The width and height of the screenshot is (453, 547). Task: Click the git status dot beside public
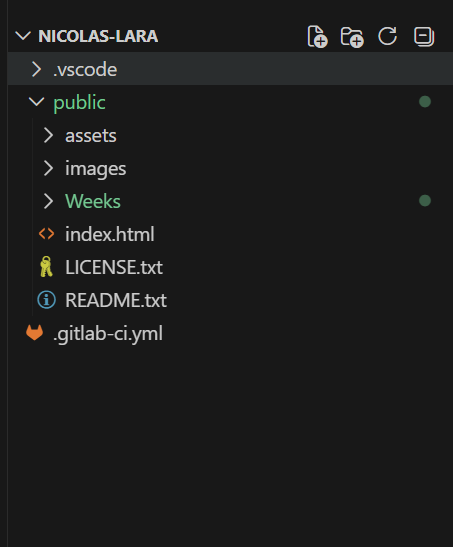[x=425, y=102]
